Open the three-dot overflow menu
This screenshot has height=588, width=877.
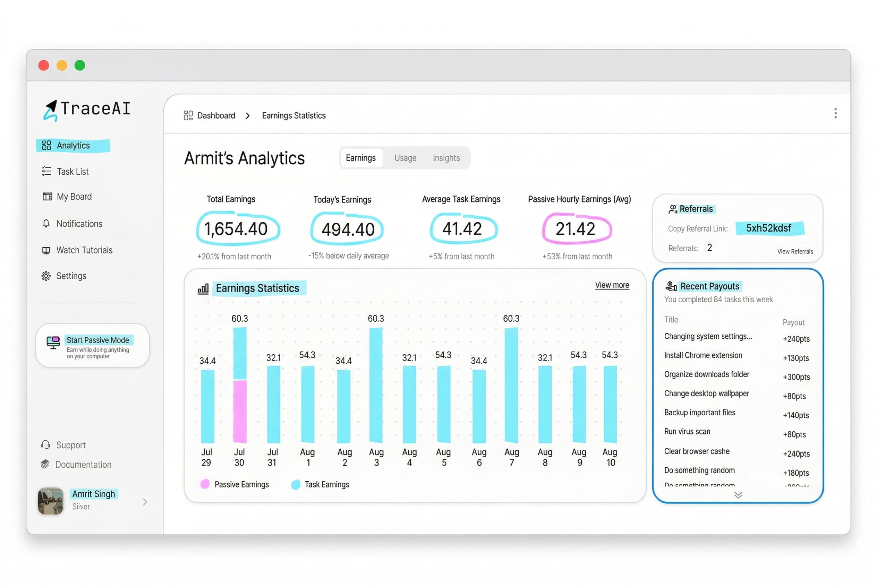pyautogui.click(x=835, y=113)
